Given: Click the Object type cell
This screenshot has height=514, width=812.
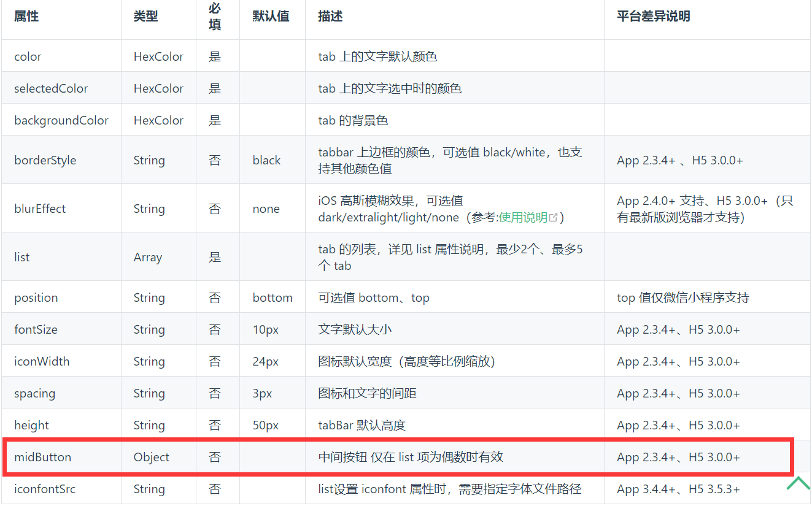Looking at the screenshot, I should point(152,457).
